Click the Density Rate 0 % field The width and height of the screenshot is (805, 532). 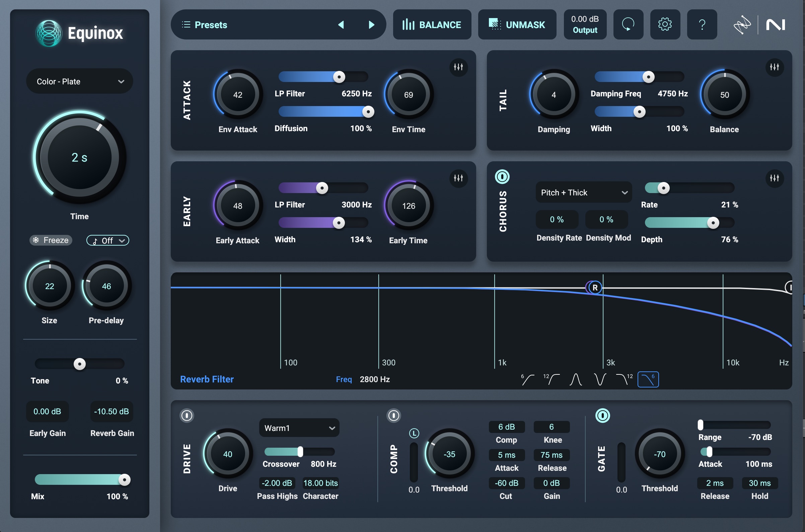pos(557,219)
